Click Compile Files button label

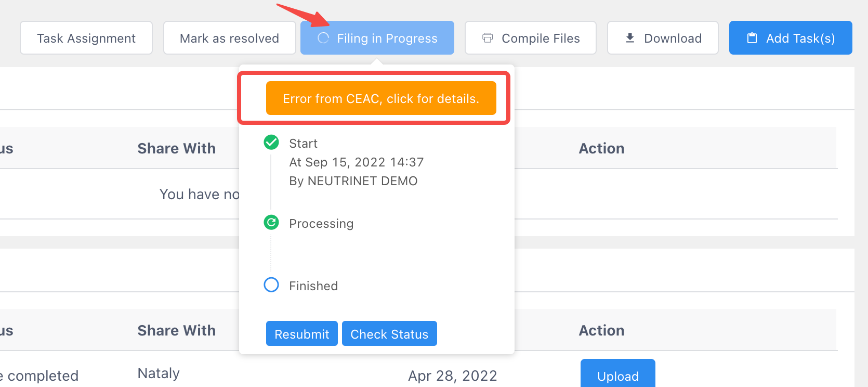pos(541,38)
